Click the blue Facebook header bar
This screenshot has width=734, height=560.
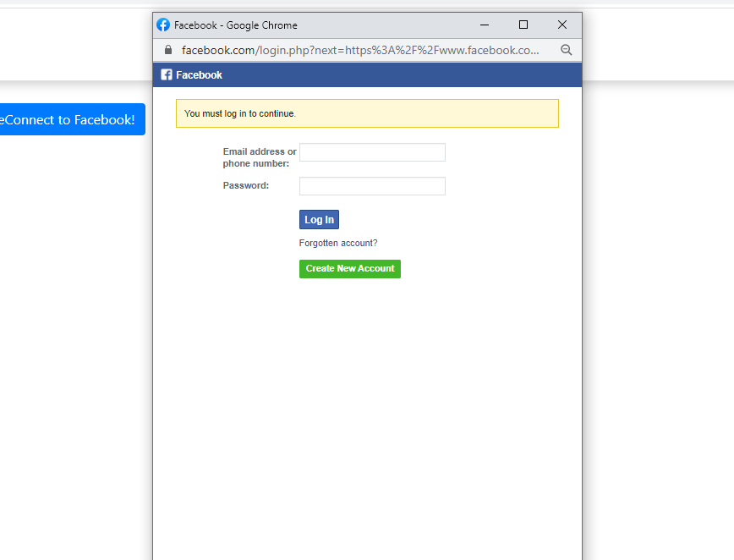tap(367, 75)
